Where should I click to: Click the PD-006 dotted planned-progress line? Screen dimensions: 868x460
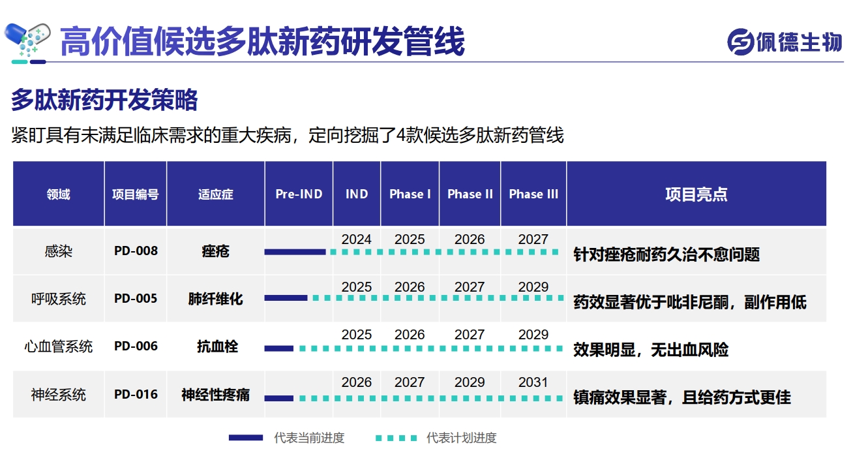[x=431, y=348]
